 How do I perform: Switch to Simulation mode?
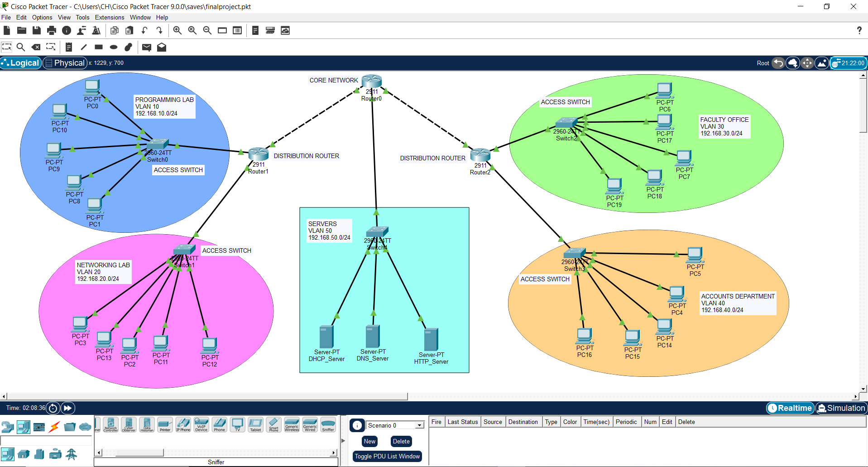(841, 408)
